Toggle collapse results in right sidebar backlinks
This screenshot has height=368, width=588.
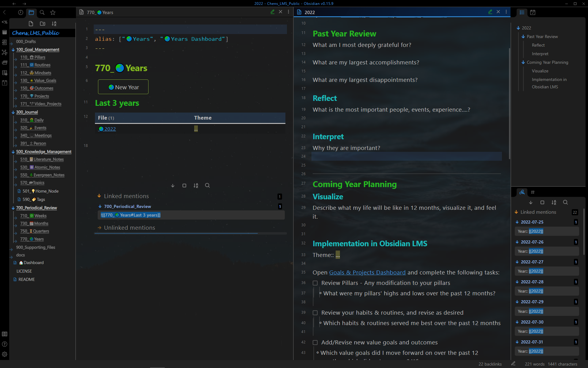point(531,202)
